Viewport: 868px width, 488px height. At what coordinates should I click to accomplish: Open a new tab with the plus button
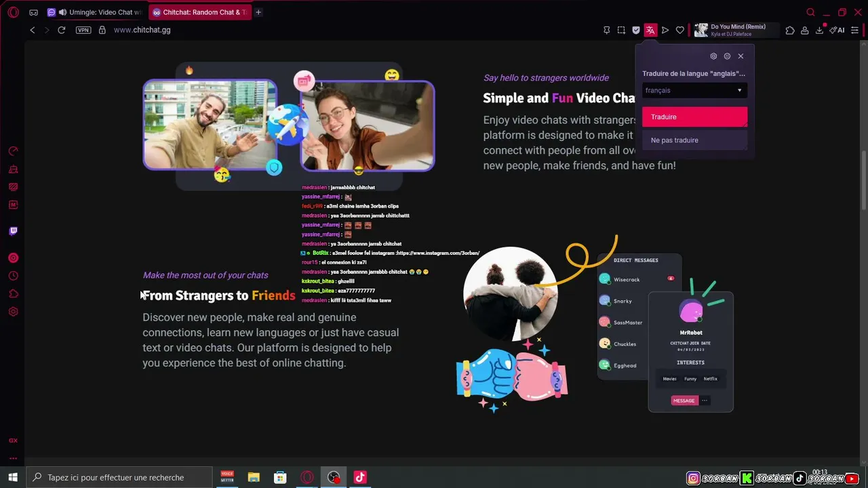tap(258, 12)
